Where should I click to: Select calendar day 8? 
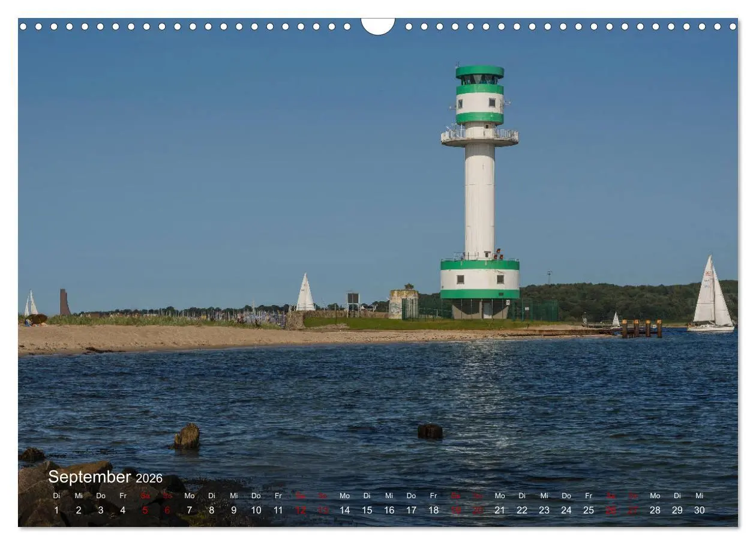pos(212,510)
